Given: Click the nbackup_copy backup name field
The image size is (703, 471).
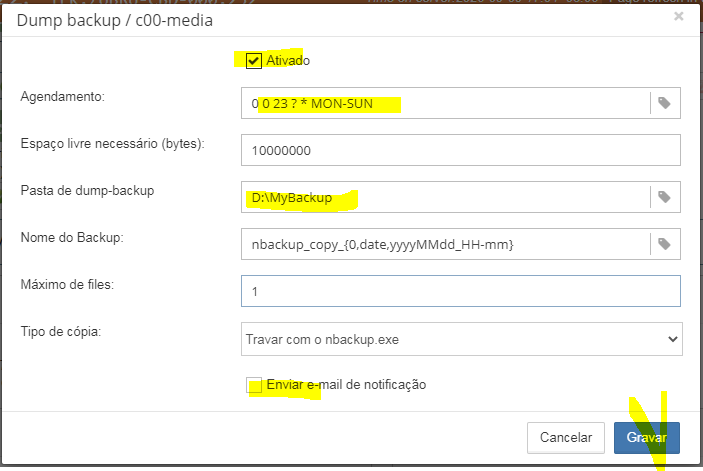Looking at the screenshot, I should (445, 244).
